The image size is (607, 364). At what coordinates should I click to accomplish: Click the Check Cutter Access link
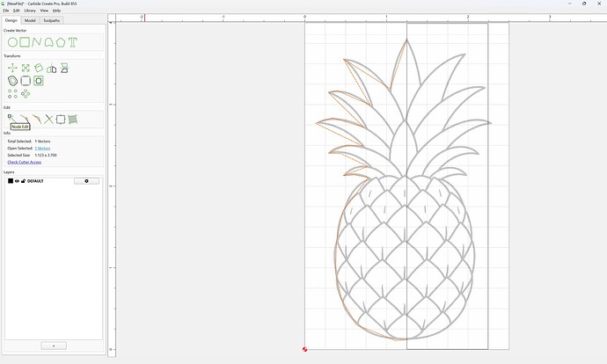click(x=25, y=162)
